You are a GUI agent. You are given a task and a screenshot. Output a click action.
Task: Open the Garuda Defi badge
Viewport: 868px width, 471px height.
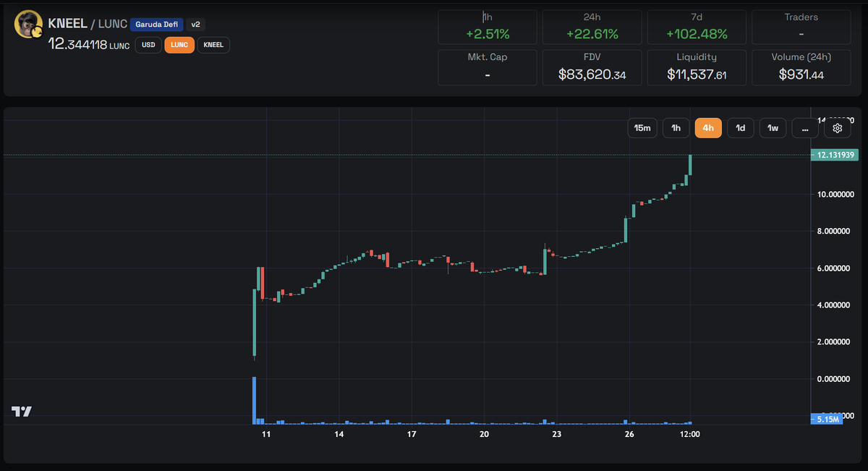156,24
